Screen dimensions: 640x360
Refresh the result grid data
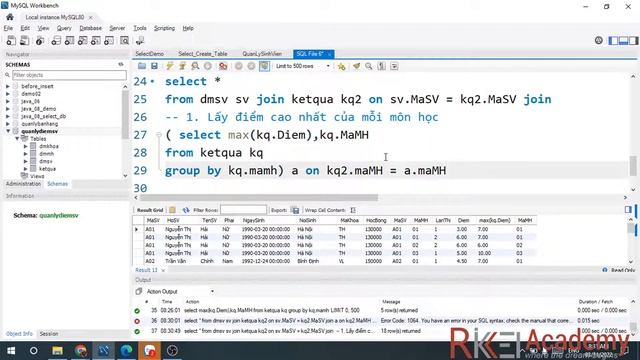[186, 210]
